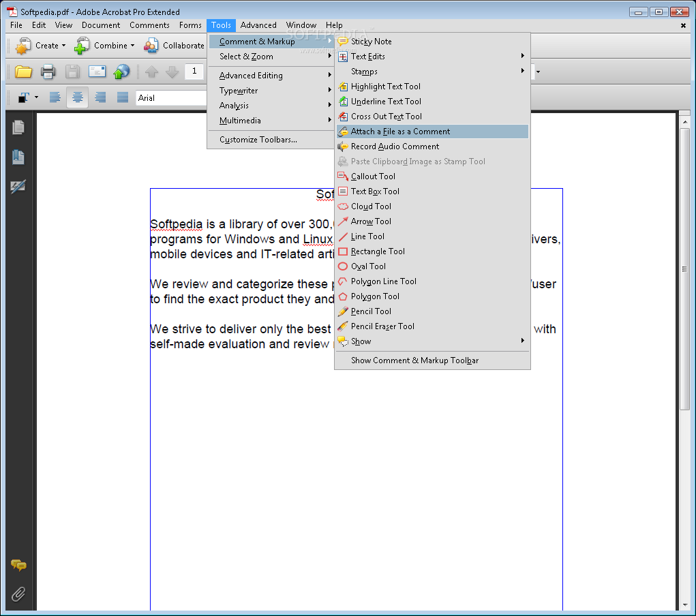Viewport: 696px width, 616px height.
Task: Expand the Select & Zoom submenu
Action: click(271, 57)
